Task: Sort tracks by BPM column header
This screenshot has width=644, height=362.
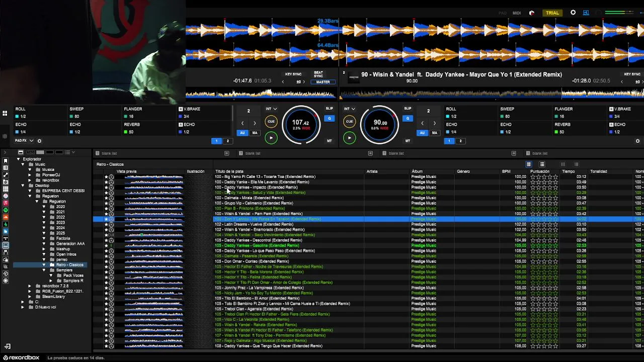Action: [506, 171]
